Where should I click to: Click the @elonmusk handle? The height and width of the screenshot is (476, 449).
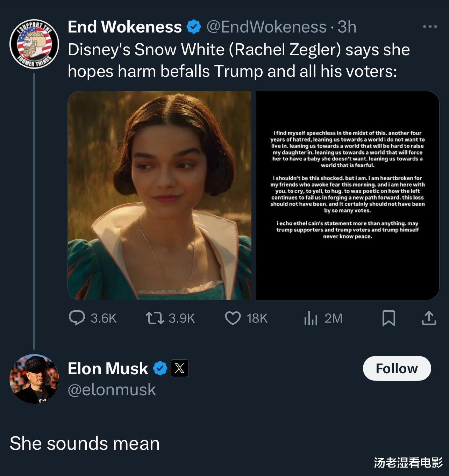pos(112,389)
